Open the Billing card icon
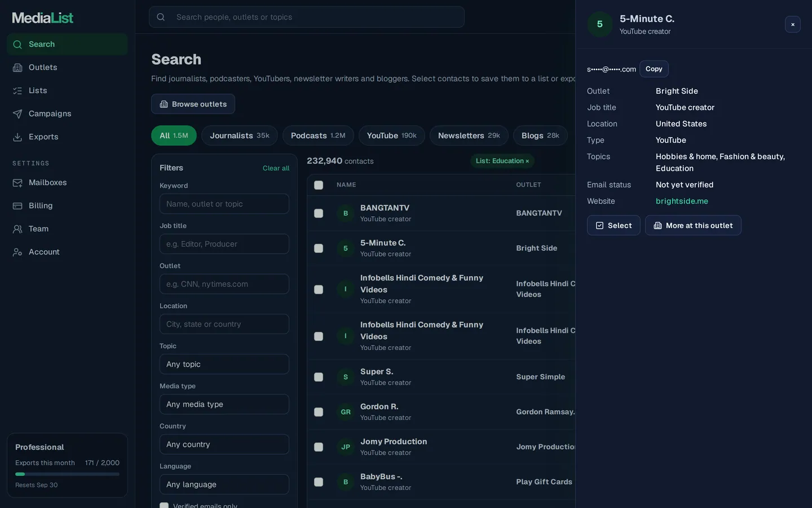 click(x=17, y=205)
